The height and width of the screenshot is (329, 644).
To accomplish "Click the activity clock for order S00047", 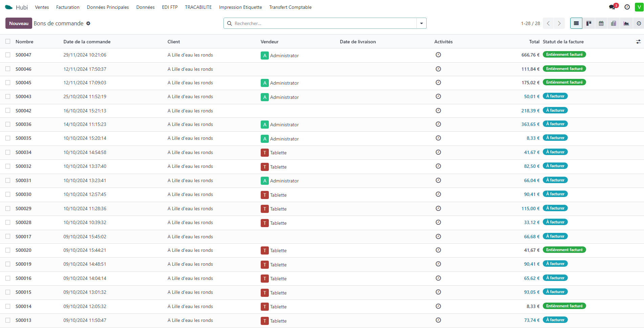I will [x=438, y=55].
